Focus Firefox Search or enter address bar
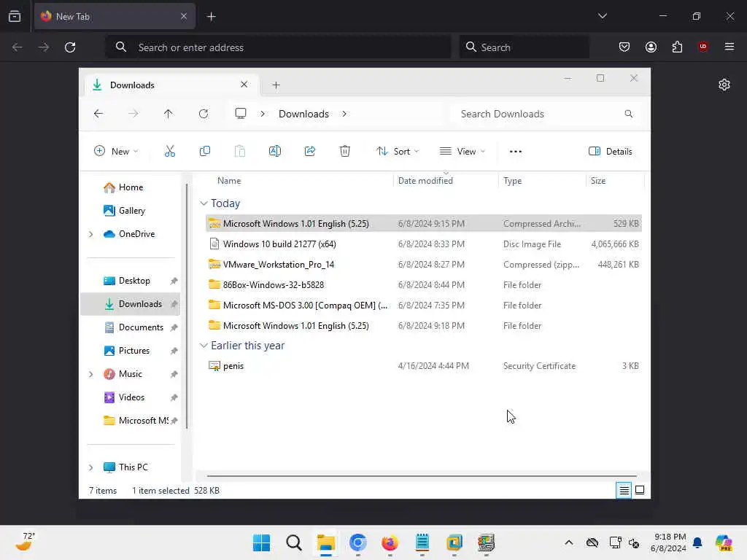This screenshot has width=747, height=560. (278, 47)
